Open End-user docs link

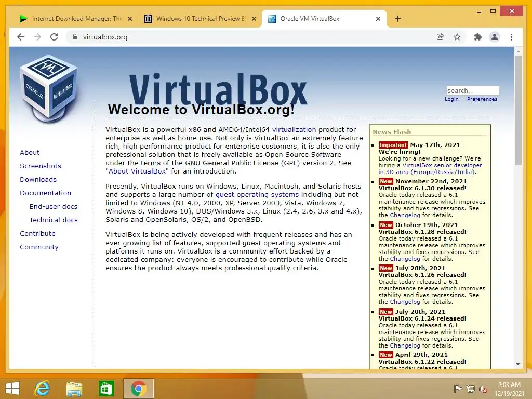coord(54,207)
